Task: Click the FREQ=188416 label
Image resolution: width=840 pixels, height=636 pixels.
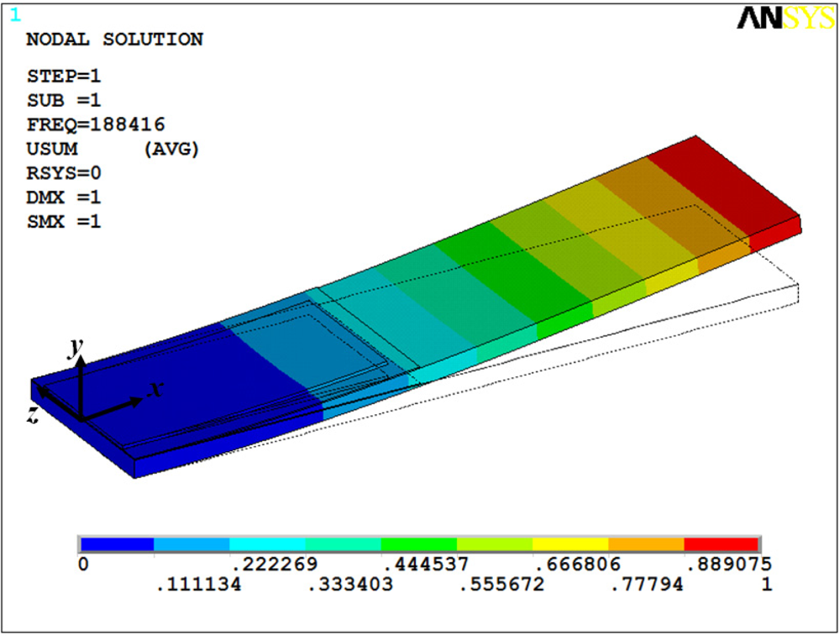Action: tap(96, 124)
